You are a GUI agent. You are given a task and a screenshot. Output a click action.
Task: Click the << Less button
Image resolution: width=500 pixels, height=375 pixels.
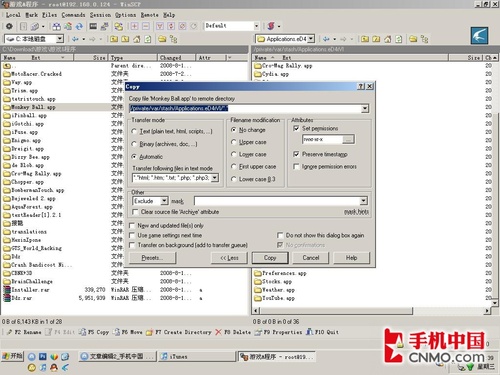pos(229,258)
